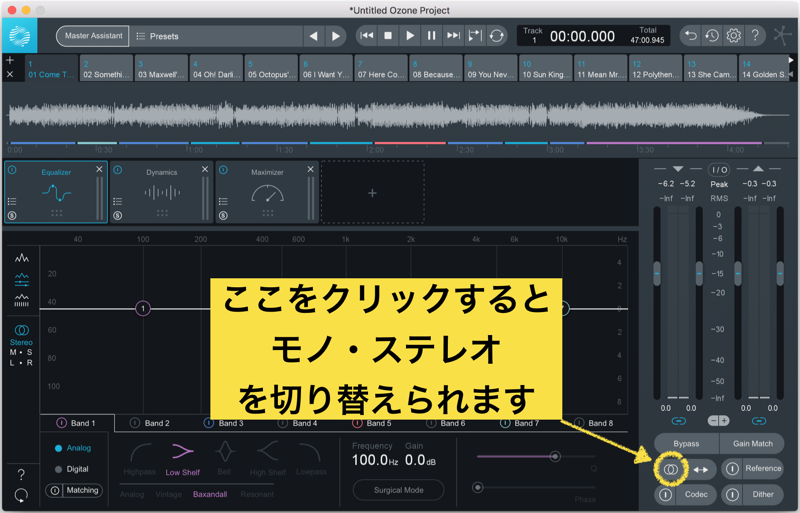
Task: Click the Q slider handle
Action: pos(555,456)
